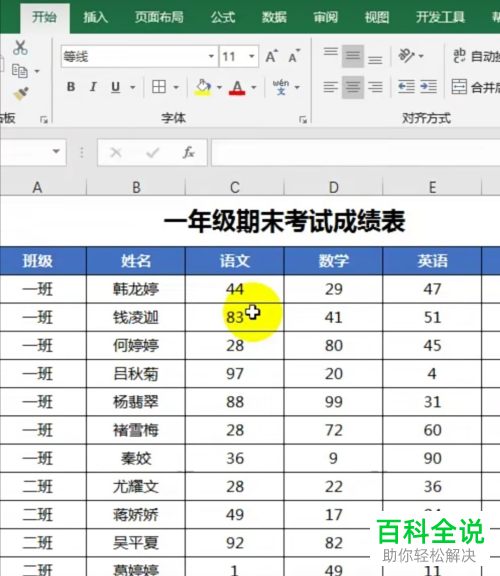The width and height of the screenshot is (500, 576).
Task: Click the 语文 score 92 cell
Action: click(x=235, y=543)
